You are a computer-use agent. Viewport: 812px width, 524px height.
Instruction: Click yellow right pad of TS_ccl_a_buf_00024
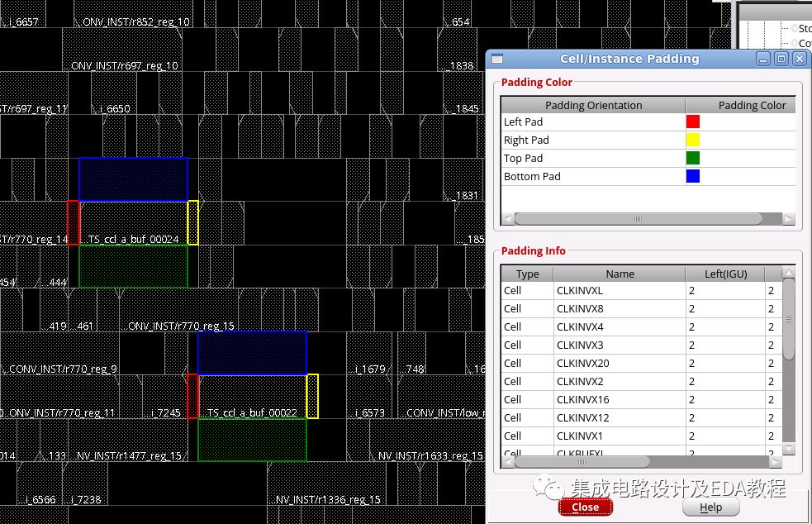pos(193,223)
